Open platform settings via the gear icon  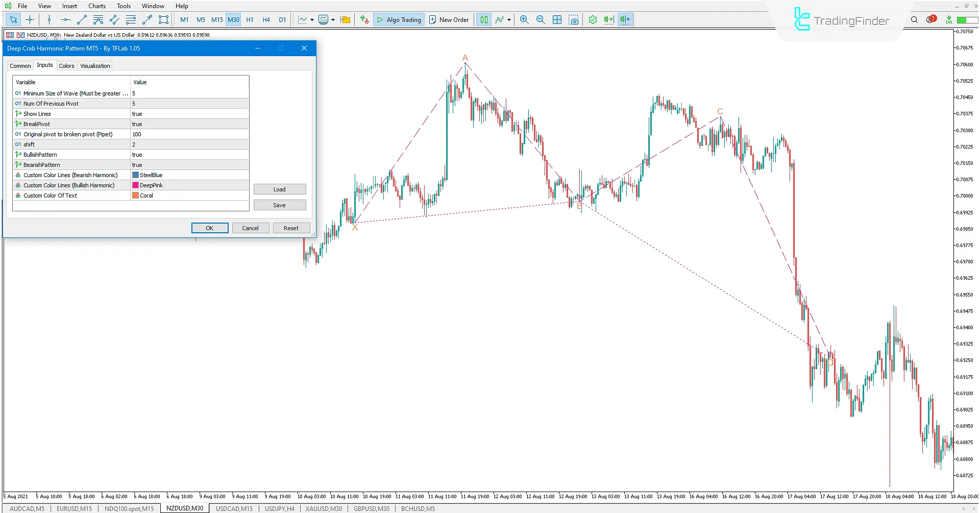click(x=593, y=19)
